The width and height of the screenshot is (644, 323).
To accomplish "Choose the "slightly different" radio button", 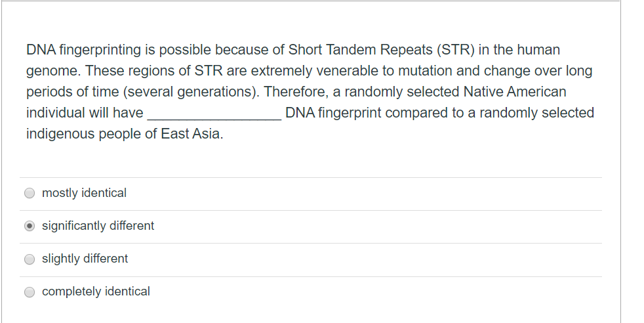I will click(30, 259).
